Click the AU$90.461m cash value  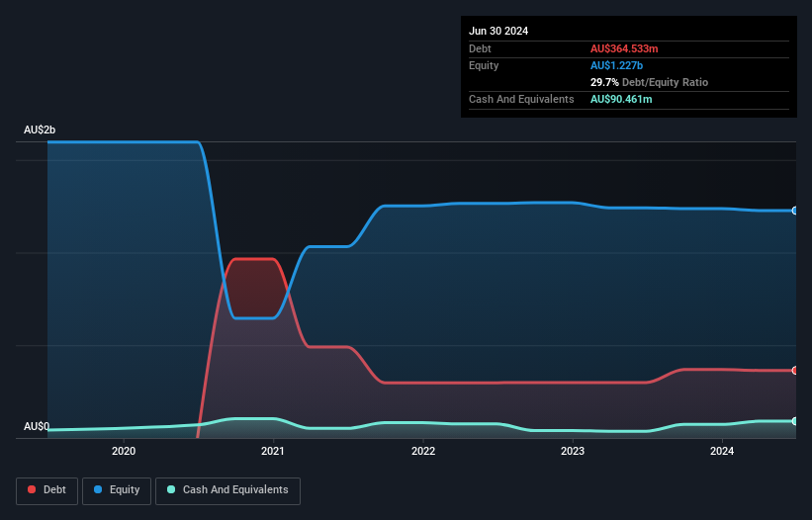coord(621,99)
